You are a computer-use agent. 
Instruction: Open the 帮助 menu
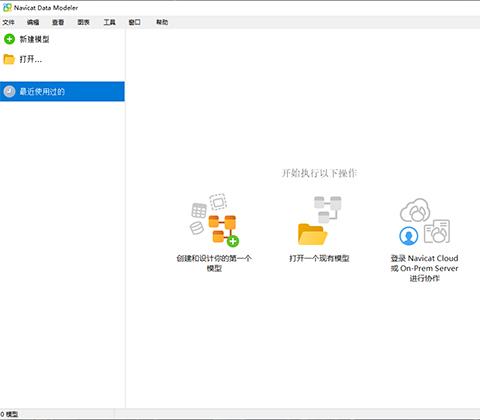(162, 22)
